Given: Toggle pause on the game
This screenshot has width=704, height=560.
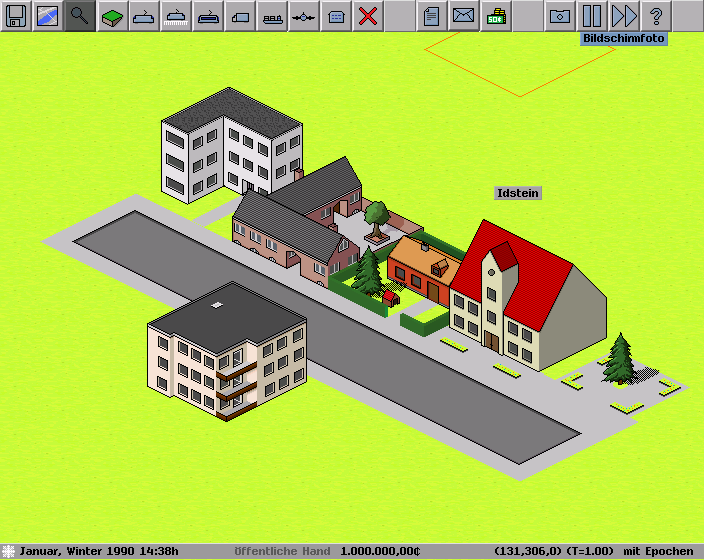Looking at the screenshot, I should 592,16.
